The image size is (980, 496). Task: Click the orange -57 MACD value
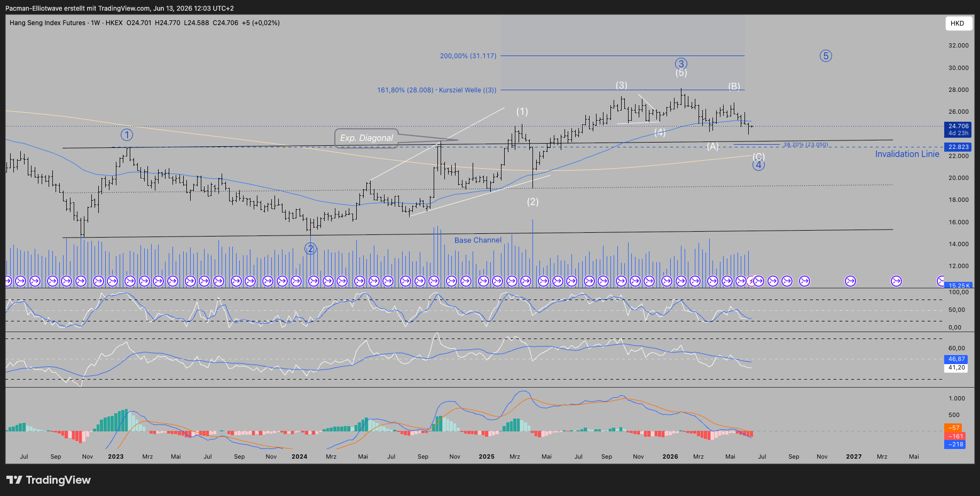(954, 428)
